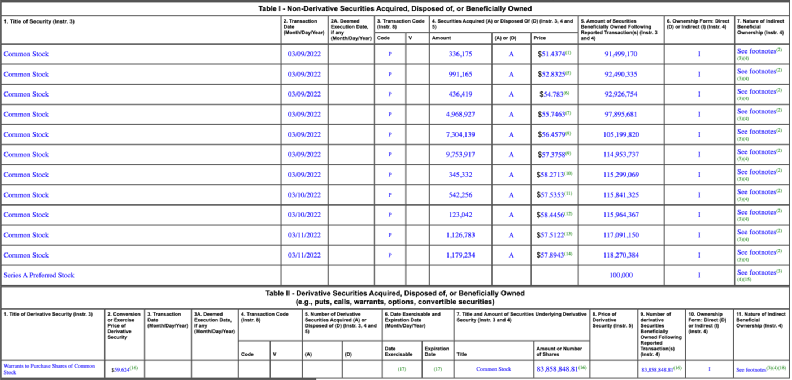Viewport: 792px width, 380px height.
Task: Select the Common Stock title in derivative table
Action: [493, 369]
